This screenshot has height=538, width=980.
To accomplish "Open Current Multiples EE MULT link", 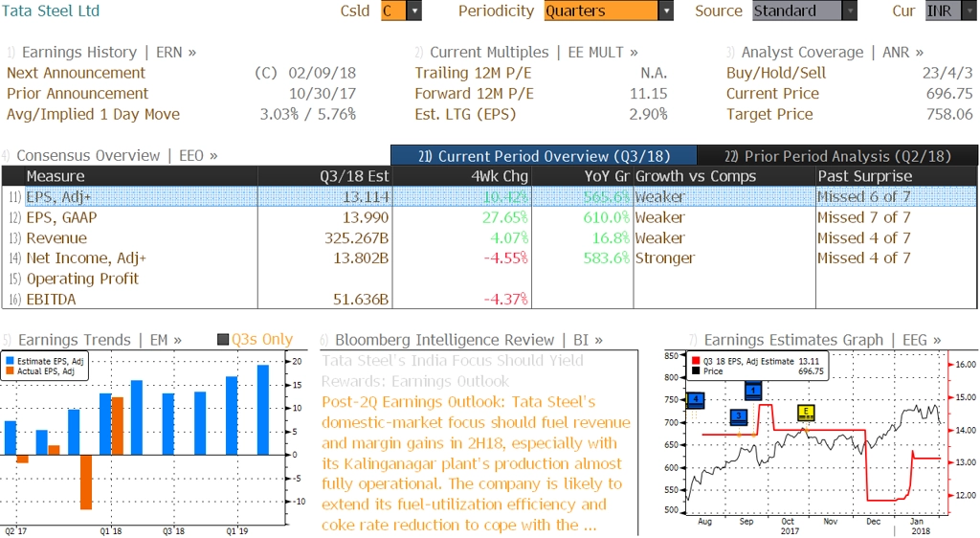I will (534, 53).
